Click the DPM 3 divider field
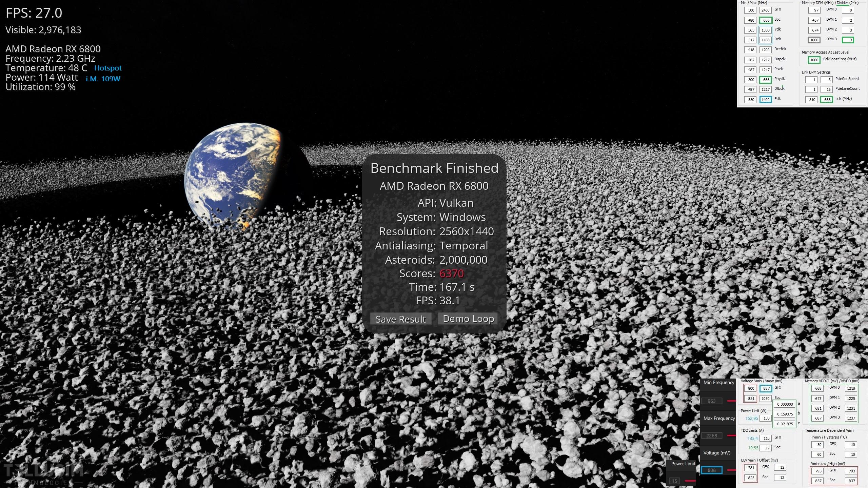 click(848, 40)
